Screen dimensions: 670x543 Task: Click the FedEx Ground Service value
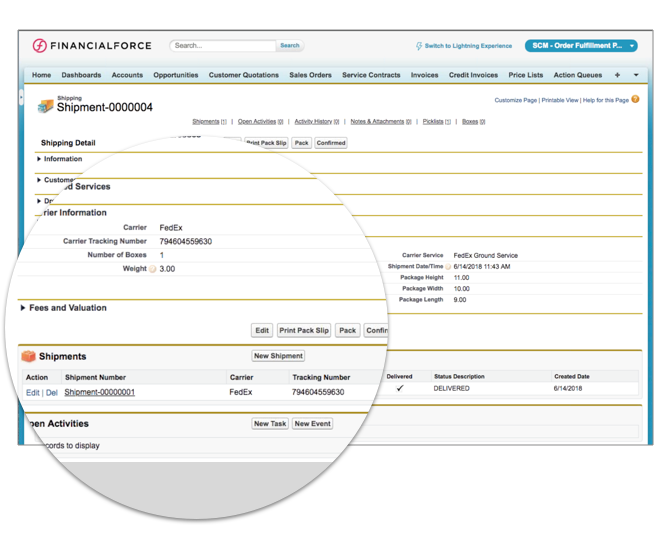(x=485, y=255)
